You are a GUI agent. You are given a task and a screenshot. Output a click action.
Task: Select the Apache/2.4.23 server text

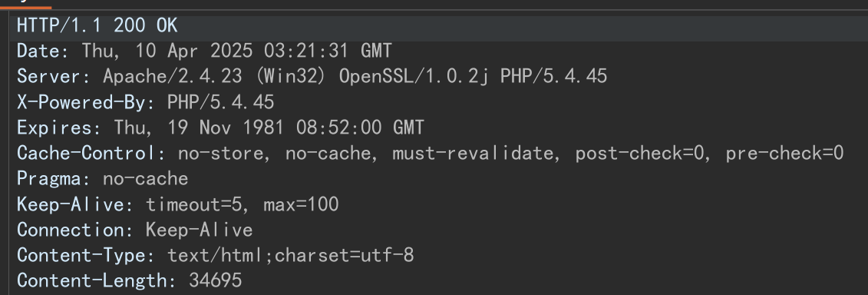pos(173,77)
